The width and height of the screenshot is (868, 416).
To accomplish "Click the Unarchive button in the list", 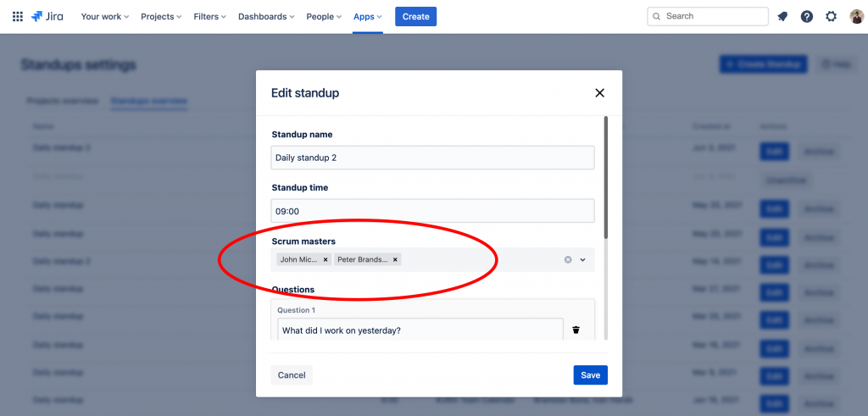I will (x=787, y=180).
